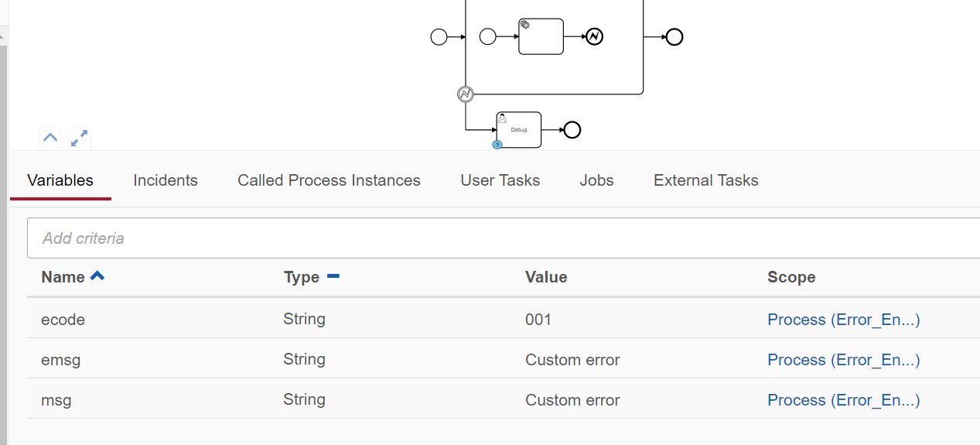Open the Incidents tab
980x445 pixels.
click(x=166, y=180)
